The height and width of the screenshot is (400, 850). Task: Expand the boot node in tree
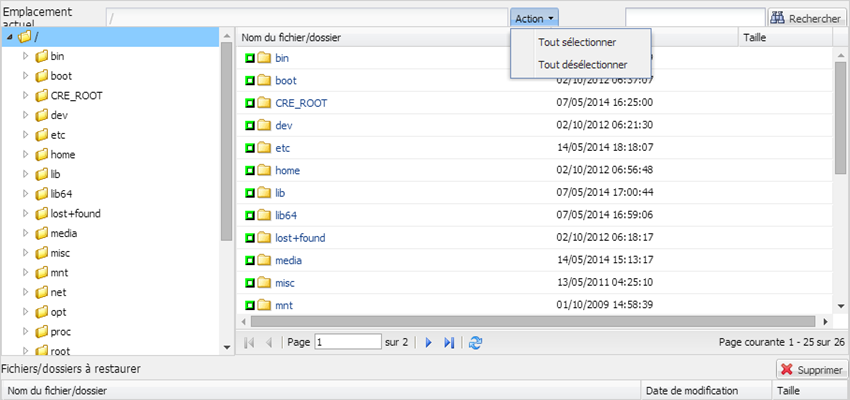(x=25, y=76)
